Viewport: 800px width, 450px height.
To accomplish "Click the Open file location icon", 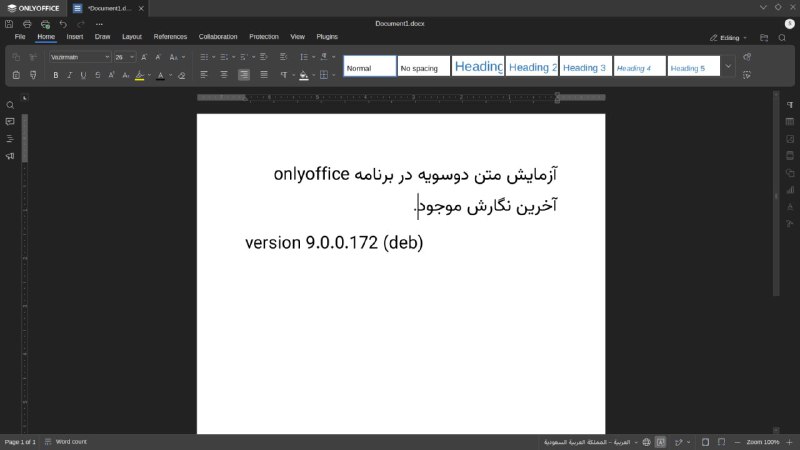I will coord(764,38).
